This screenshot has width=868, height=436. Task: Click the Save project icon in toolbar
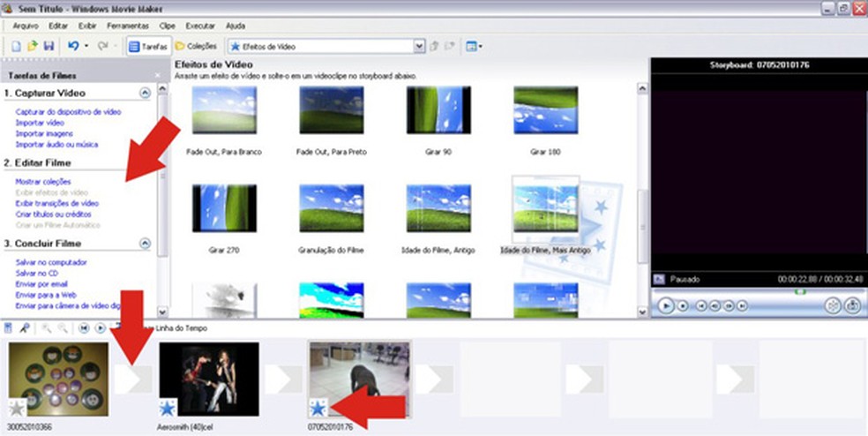tap(49, 46)
